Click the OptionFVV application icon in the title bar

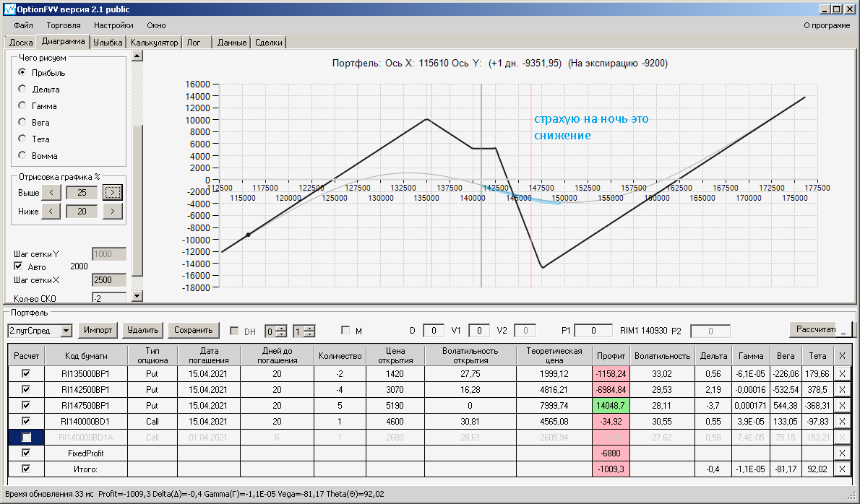pos(9,9)
